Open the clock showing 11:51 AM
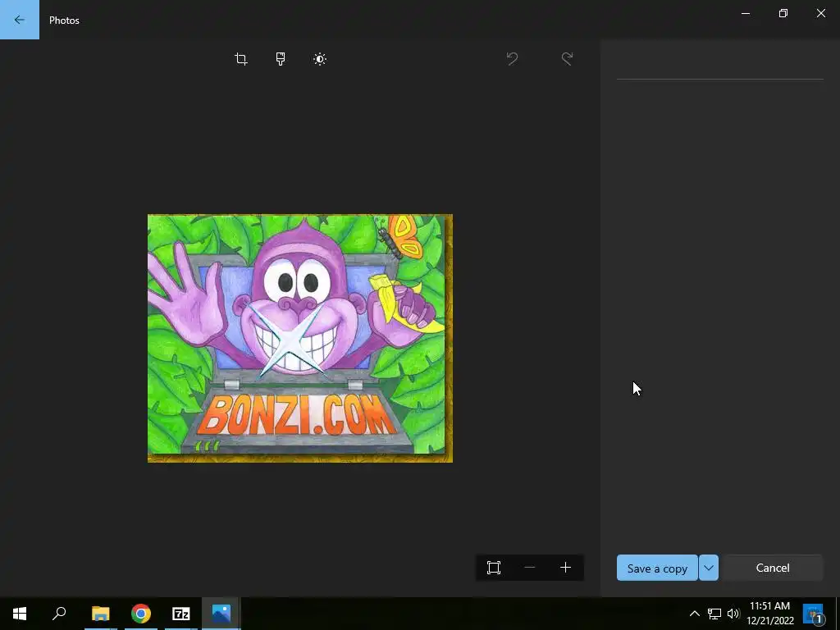The image size is (840, 630). coord(769,614)
